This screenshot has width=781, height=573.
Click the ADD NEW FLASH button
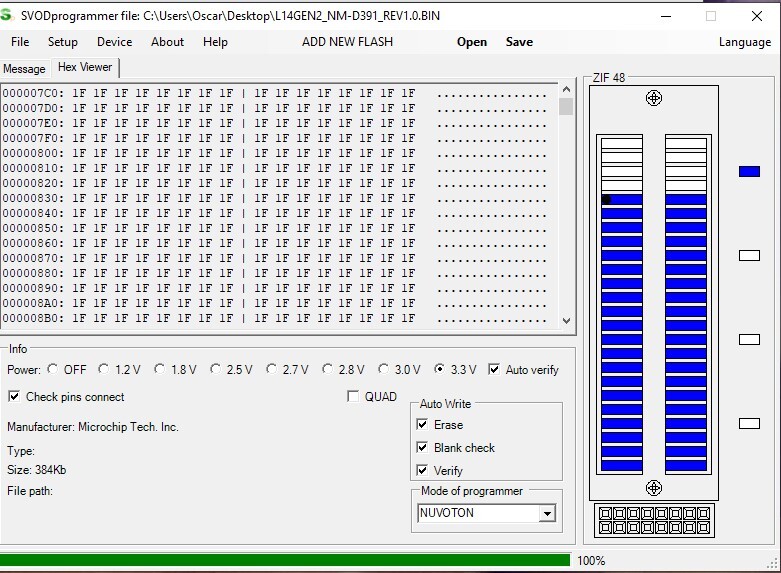click(347, 42)
